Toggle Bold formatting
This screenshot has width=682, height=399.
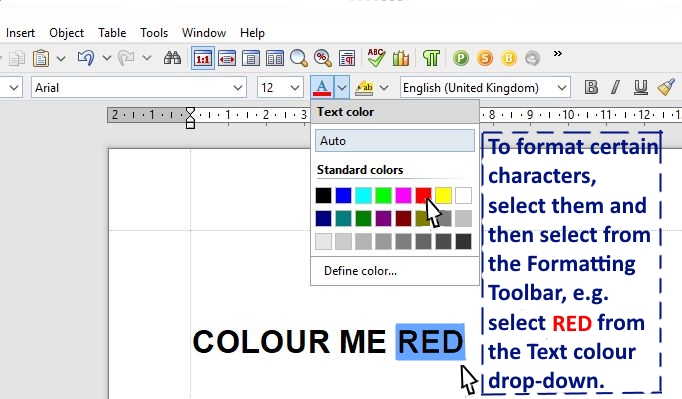(591, 87)
